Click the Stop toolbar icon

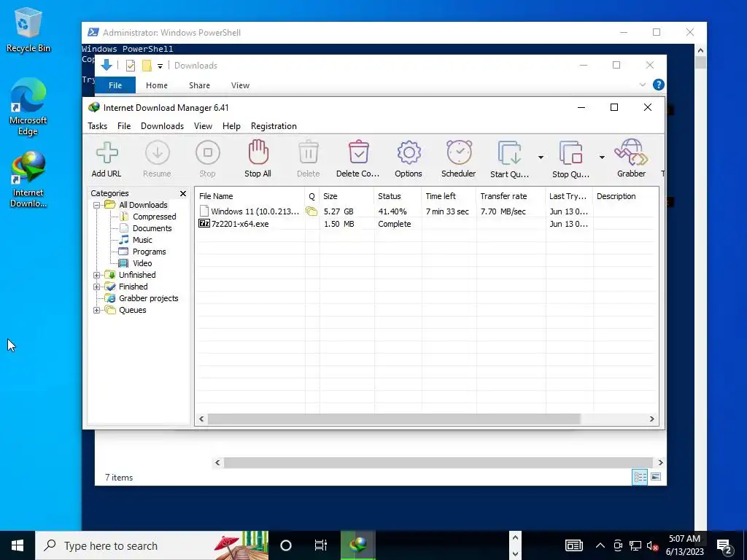point(208,153)
